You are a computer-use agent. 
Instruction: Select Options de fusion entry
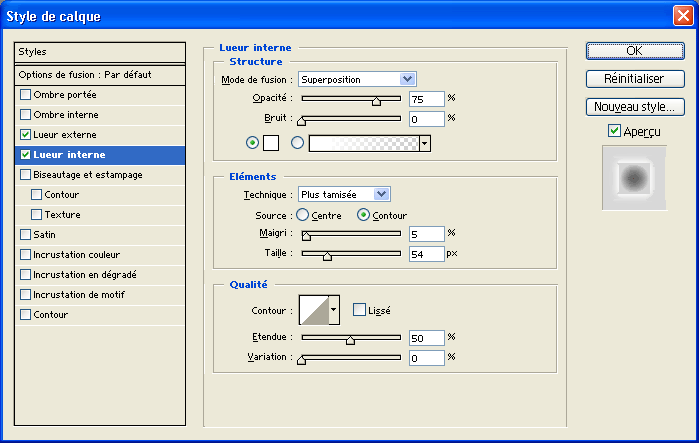100,75
